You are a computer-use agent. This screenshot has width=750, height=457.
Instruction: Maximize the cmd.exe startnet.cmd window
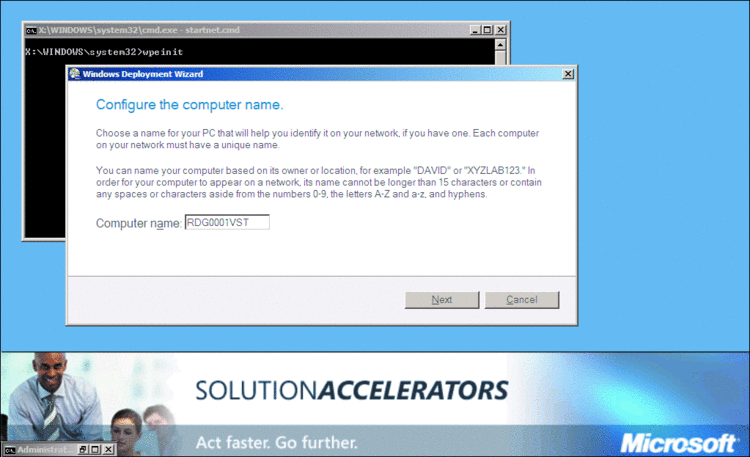(487, 30)
